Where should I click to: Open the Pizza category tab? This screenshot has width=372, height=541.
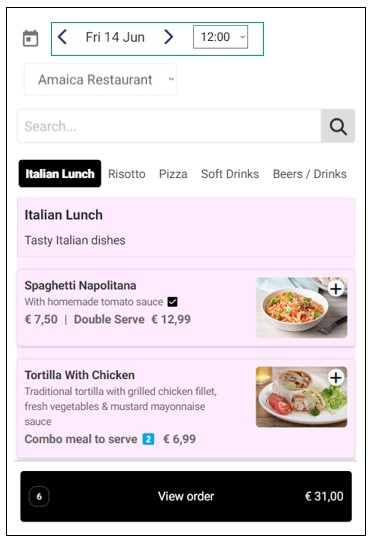173,174
